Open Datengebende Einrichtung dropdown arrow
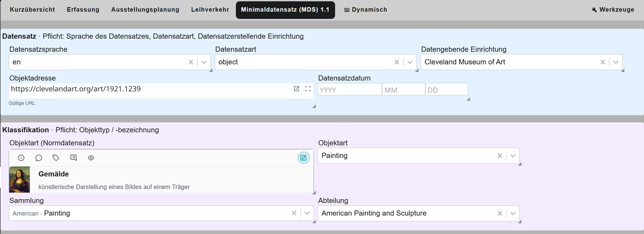The image size is (644, 234). (x=616, y=62)
